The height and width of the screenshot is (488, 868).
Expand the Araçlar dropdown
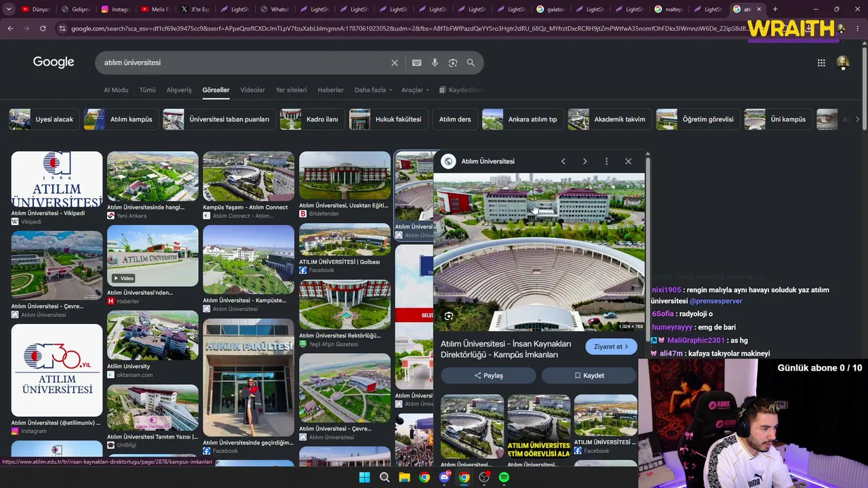pyautogui.click(x=414, y=90)
